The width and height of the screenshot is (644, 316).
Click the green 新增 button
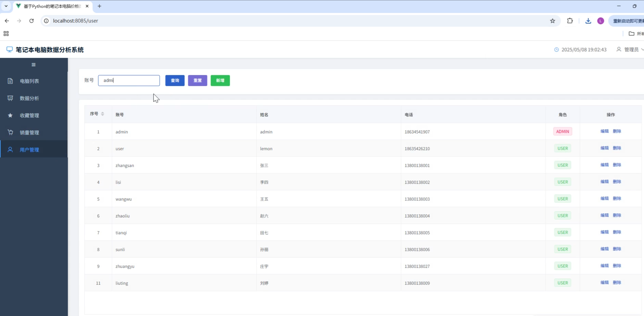pyautogui.click(x=220, y=81)
